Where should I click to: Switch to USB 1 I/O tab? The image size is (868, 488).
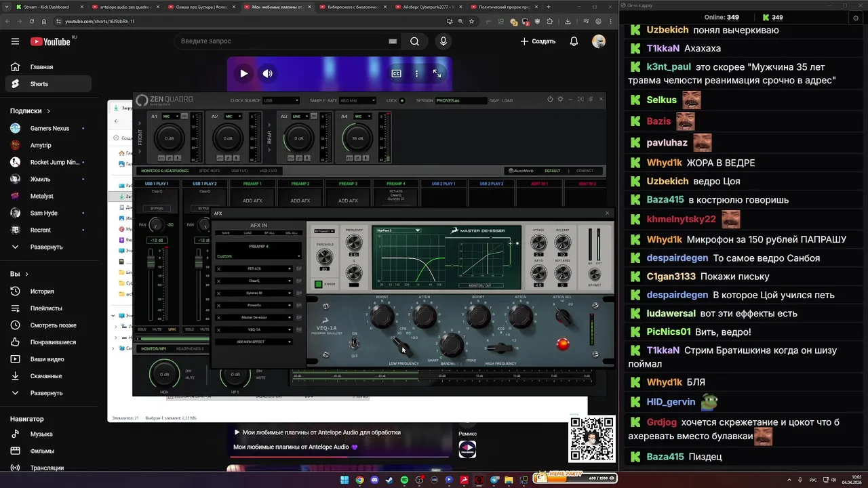point(239,171)
